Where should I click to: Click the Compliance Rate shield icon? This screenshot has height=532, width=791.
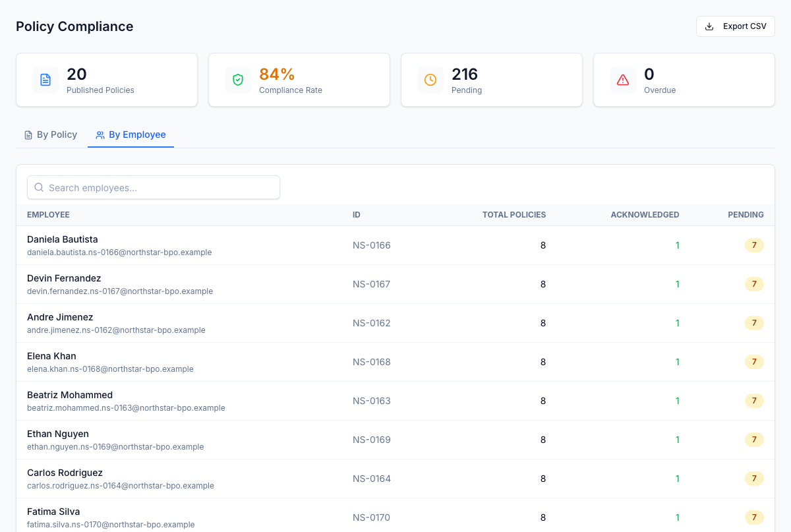pos(238,80)
